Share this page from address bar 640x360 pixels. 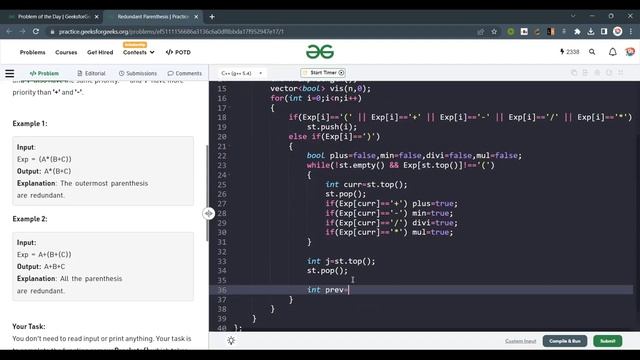[x=480, y=31]
